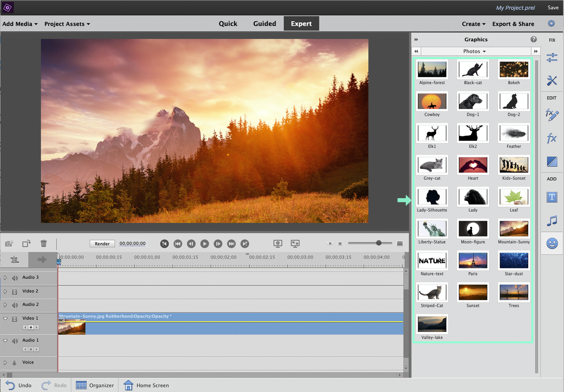Viewport: 564px width, 392px height.
Task: Open the Music note panel
Action: tap(552, 221)
